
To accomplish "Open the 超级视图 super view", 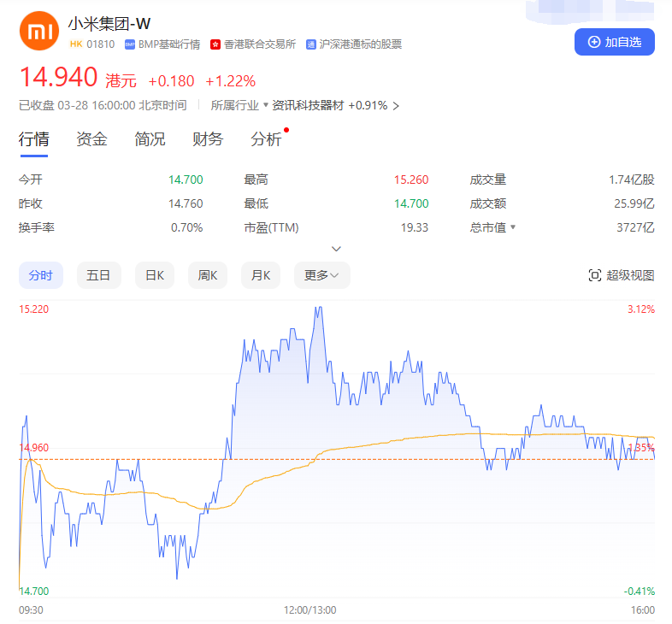I will point(622,275).
